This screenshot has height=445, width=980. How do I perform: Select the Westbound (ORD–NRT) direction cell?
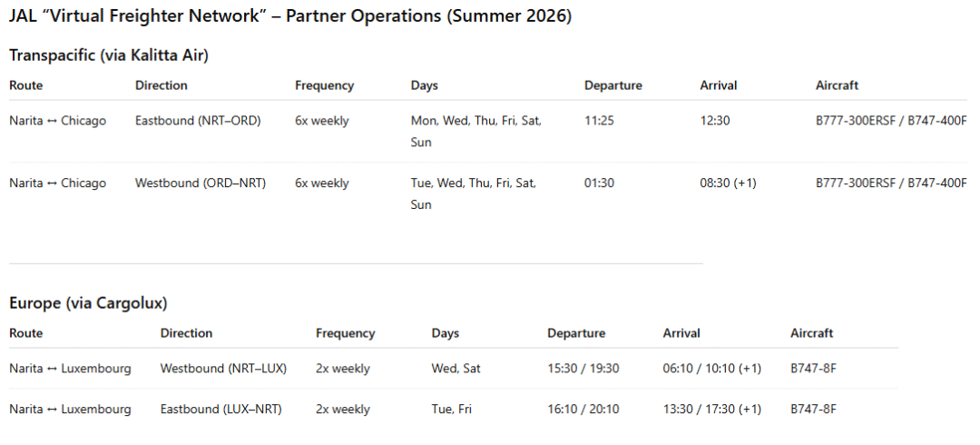click(x=200, y=183)
